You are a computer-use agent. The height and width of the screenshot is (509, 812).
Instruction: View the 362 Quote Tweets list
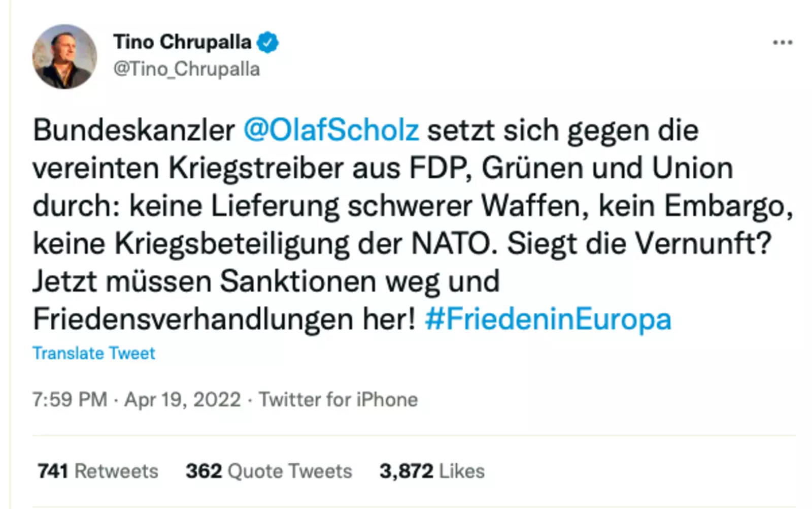click(268, 471)
